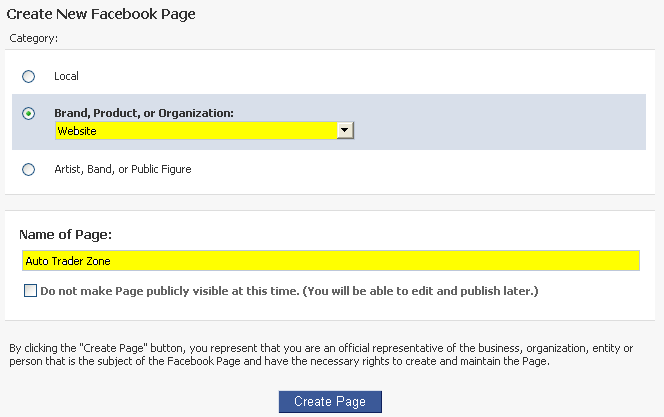Click the "Create New Facebook Page" title
This screenshot has width=664, height=417.
point(101,14)
